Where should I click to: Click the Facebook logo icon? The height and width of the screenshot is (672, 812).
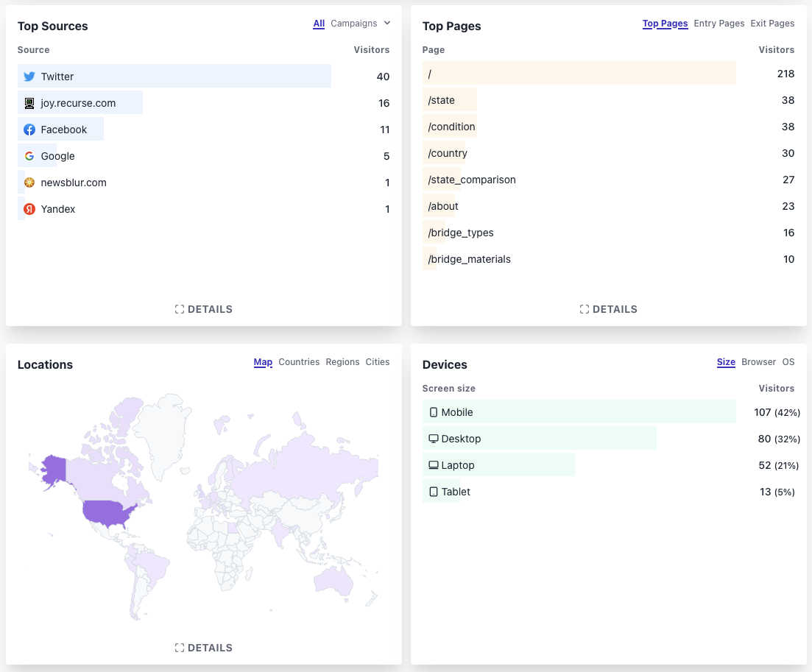[29, 130]
